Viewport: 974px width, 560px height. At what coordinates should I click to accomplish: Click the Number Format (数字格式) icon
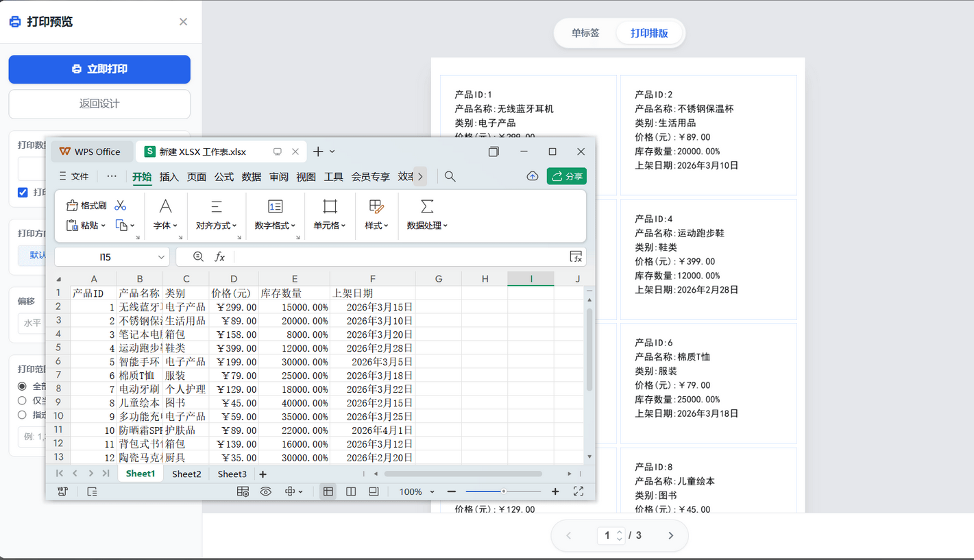click(x=275, y=206)
